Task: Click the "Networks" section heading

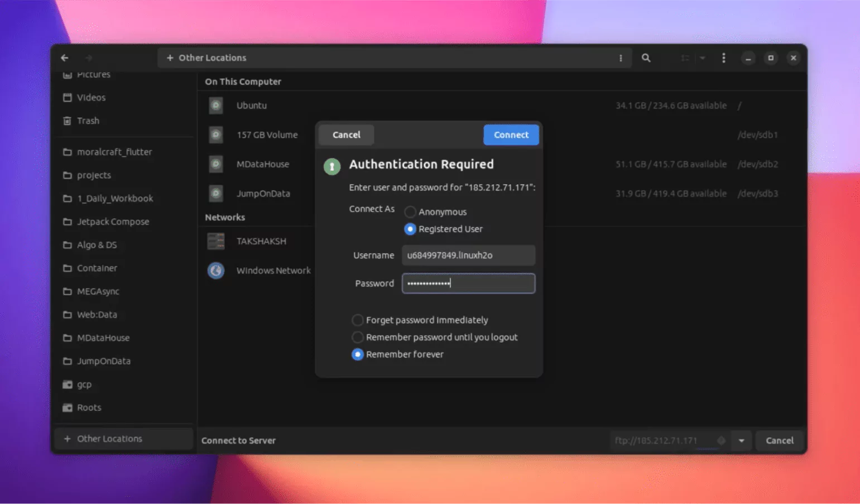Action: click(x=225, y=217)
